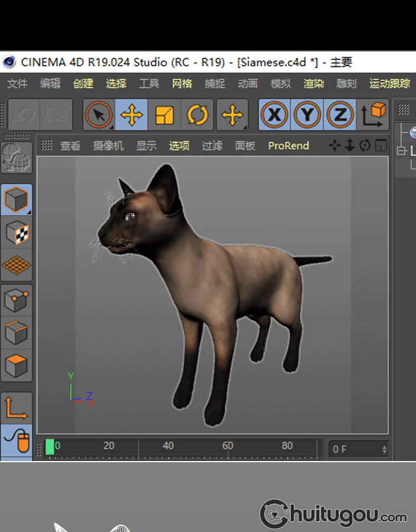Open the 编辑 menu
This screenshot has width=416, height=532.
pos(50,84)
